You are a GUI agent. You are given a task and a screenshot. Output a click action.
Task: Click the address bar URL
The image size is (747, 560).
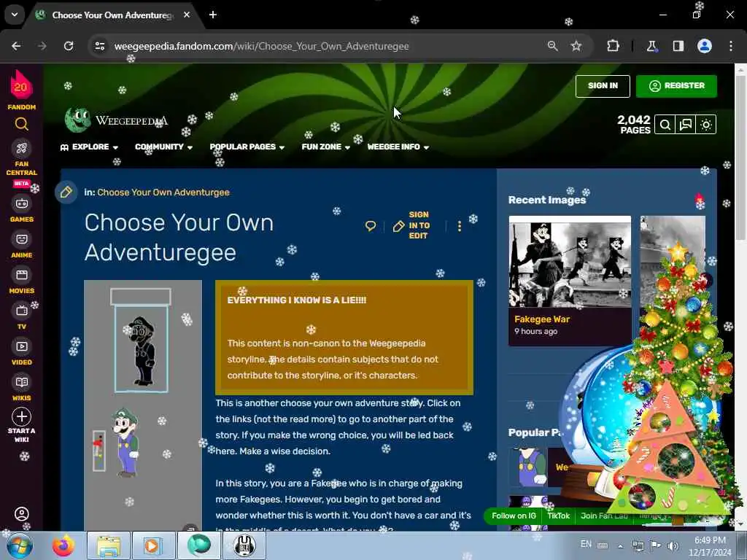262,46
